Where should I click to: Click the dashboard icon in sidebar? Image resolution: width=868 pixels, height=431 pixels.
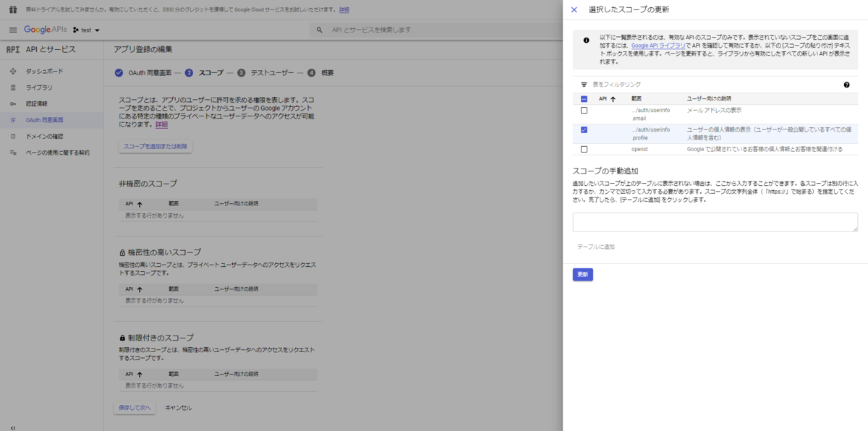(x=12, y=71)
